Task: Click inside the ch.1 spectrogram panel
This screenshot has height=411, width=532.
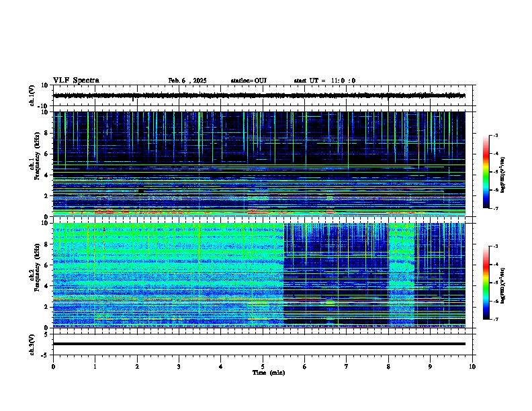Action: (259, 164)
